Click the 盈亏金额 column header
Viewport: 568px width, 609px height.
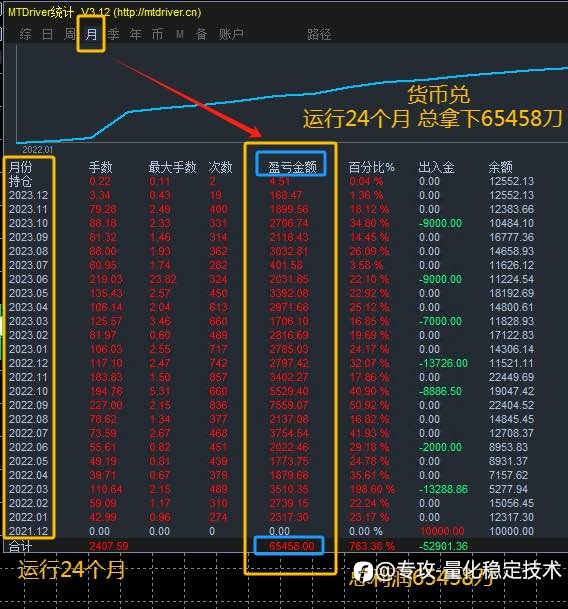pyautogui.click(x=292, y=167)
